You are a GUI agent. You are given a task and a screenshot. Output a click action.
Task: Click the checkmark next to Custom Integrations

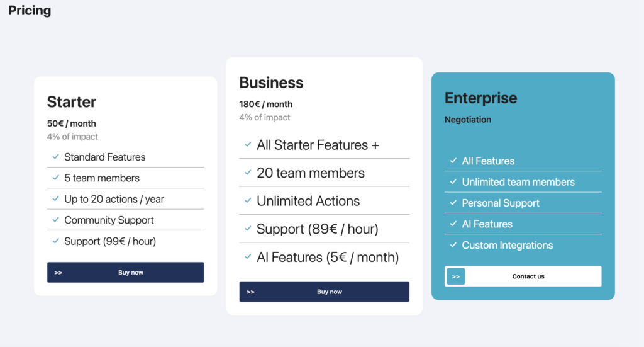click(453, 245)
